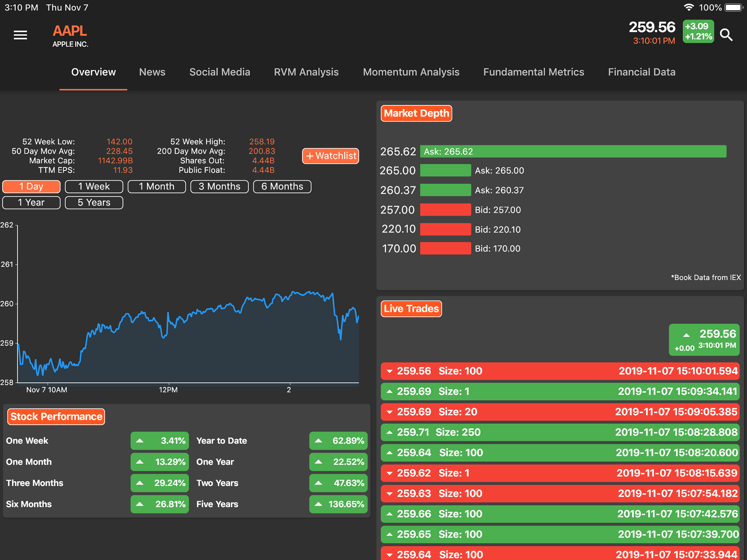
Task: Tap the green price change badge
Action: point(698,31)
